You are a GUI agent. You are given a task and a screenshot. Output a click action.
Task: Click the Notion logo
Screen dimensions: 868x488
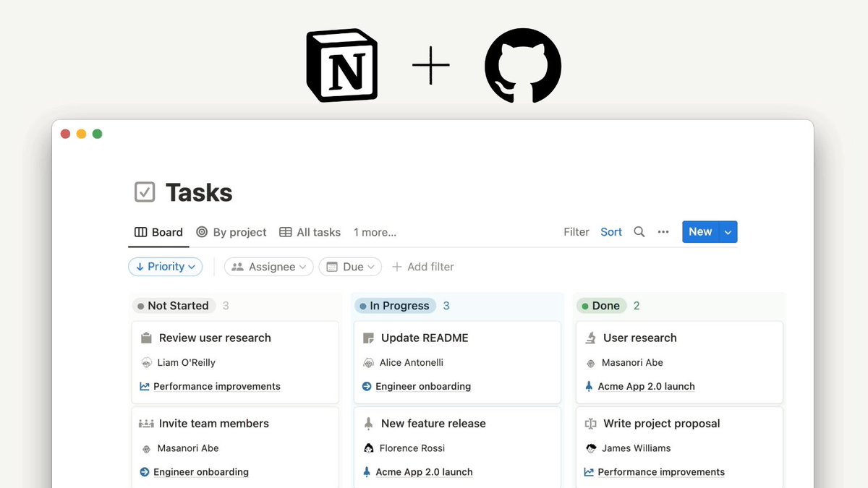pos(342,65)
